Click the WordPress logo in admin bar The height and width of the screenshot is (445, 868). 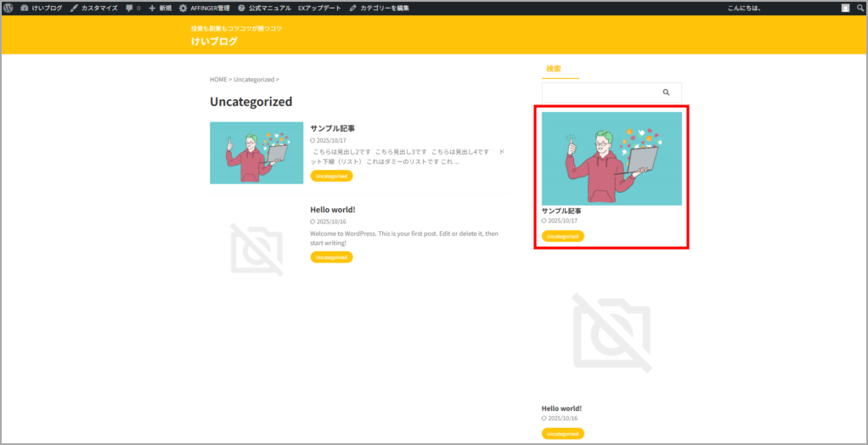8,8
